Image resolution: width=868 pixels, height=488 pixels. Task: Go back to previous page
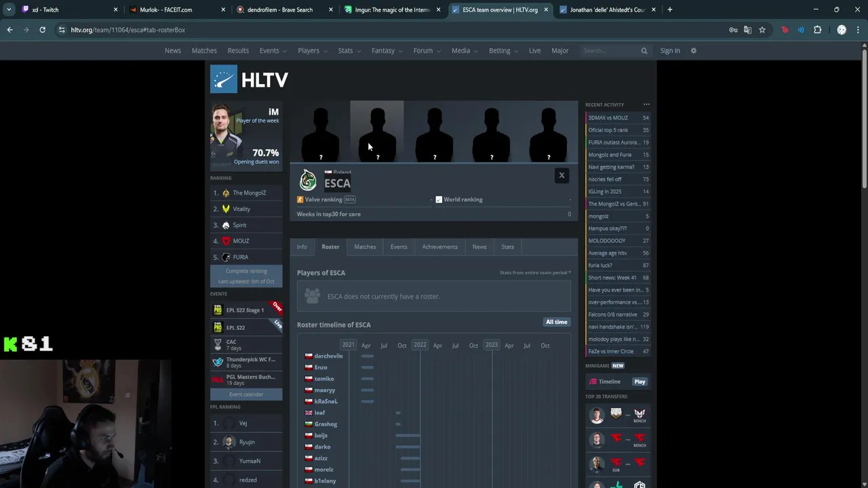[9, 30]
